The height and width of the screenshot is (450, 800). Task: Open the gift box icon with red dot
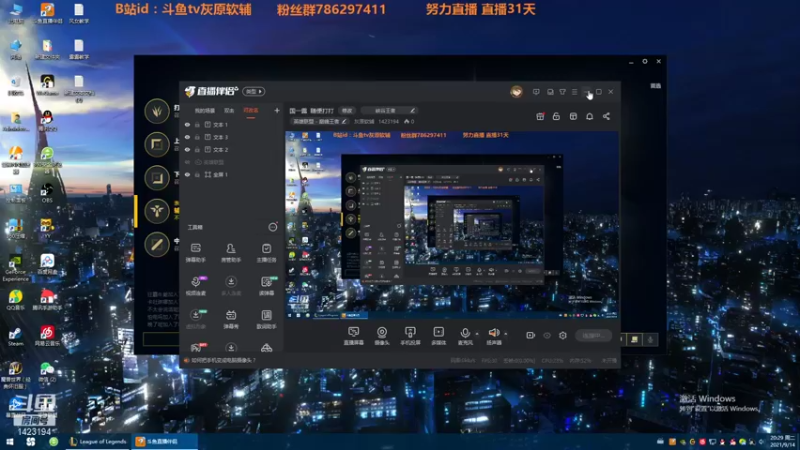click(x=540, y=116)
